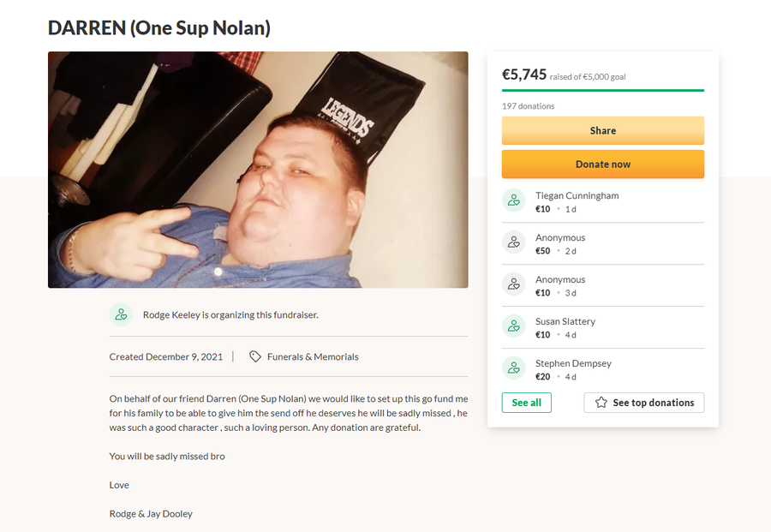
Task: Select the Tiegan Cunningham donor name
Action: coord(577,195)
